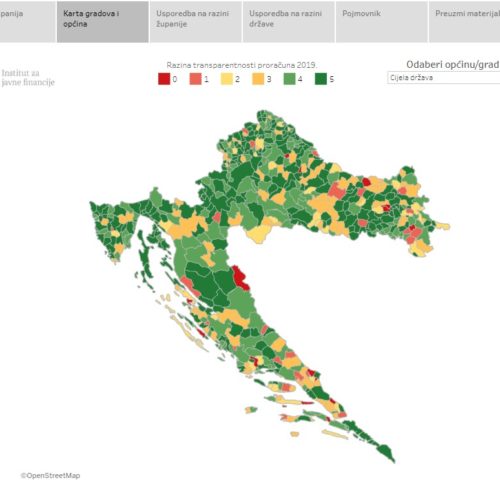
Task: Open the OpenStreetMap attribution link
Action: tap(50, 476)
